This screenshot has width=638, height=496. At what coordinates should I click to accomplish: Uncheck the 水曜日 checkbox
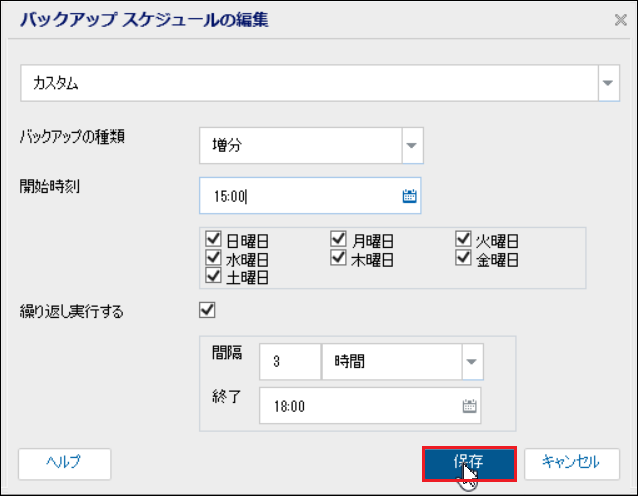point(212,258)
